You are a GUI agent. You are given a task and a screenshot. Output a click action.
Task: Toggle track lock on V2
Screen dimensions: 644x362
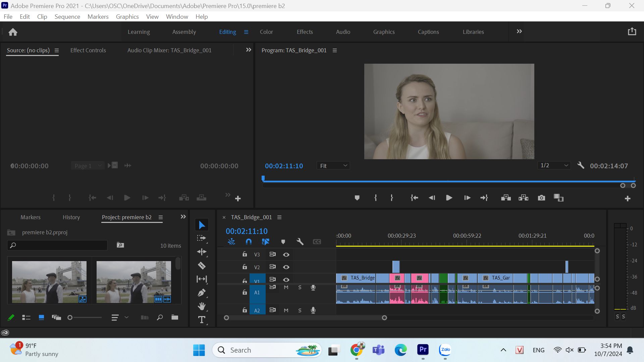tap(245, 267)
